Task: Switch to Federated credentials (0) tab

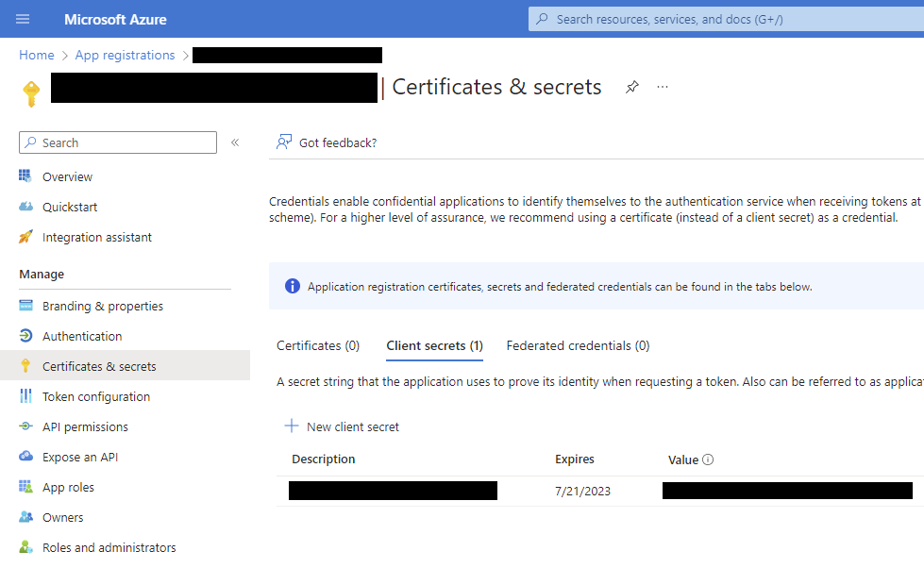Action: click(578, 345)
